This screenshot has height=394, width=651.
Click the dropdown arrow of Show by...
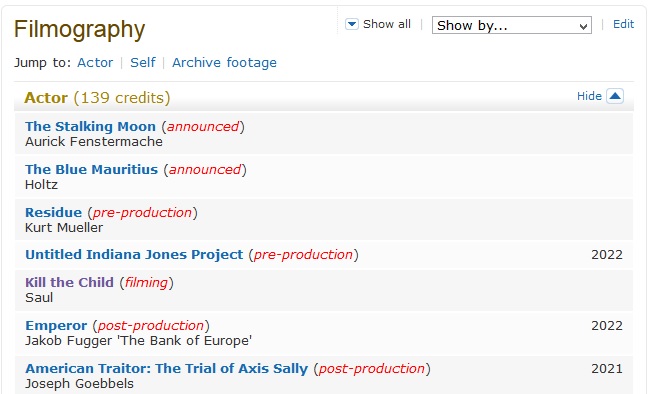tap(583, 26)
